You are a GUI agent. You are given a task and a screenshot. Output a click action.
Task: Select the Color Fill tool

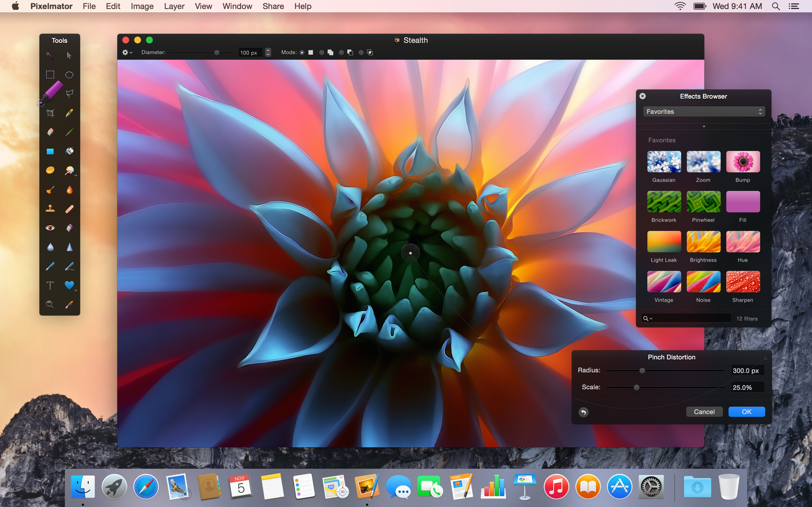pyautogui.click(x=69, y=151)
